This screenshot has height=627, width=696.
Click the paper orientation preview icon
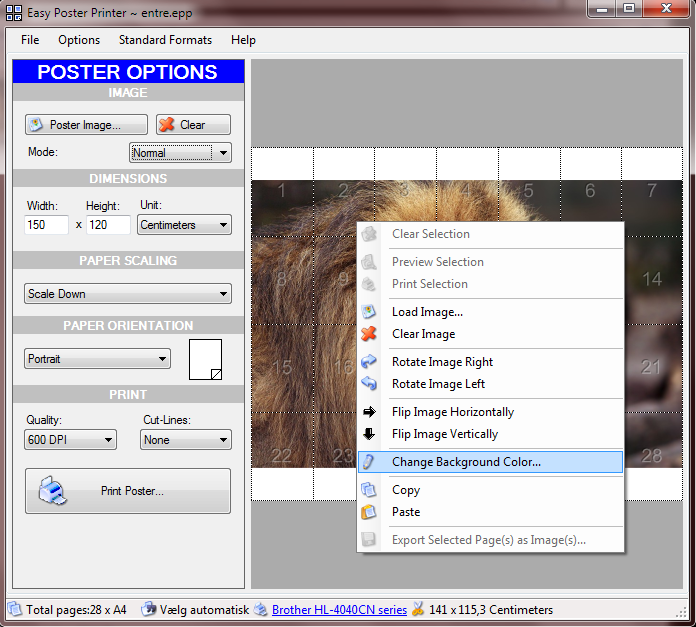[206, 359]
